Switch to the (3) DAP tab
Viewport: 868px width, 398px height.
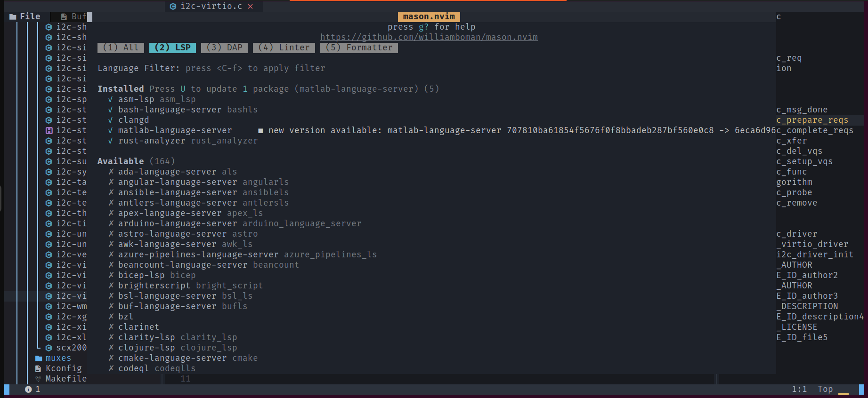(x=224, y=48)
